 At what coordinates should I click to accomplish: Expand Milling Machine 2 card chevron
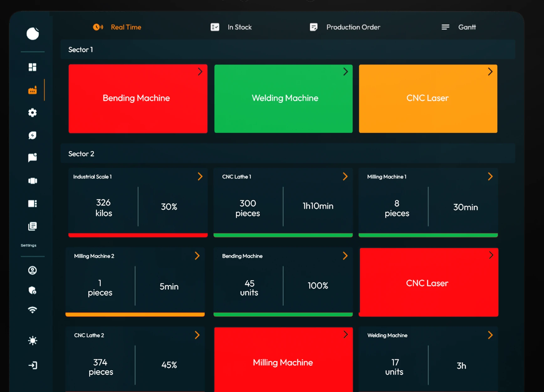(x=197, y=256)
